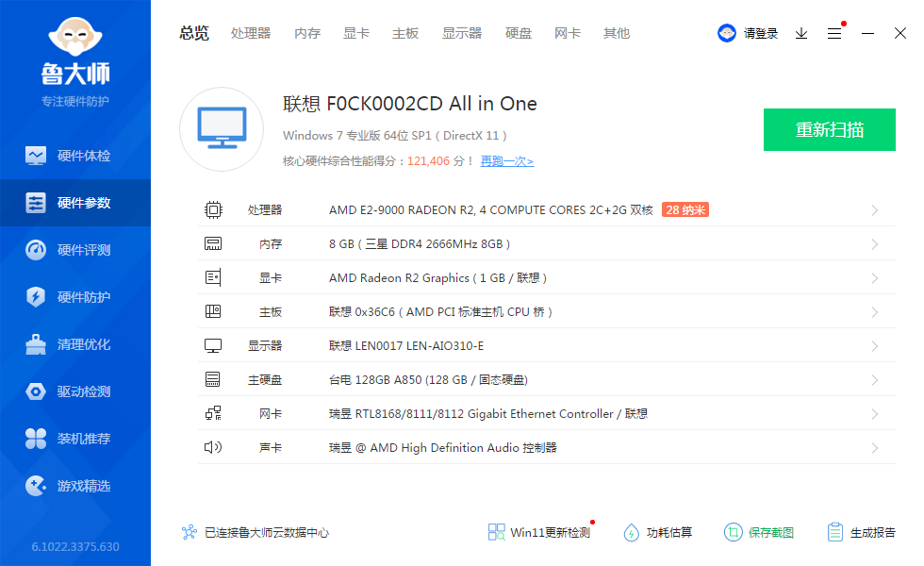This screenshot has height=566, width=924.
Task: Open 驱动检测 driver check
Action: 75,391
